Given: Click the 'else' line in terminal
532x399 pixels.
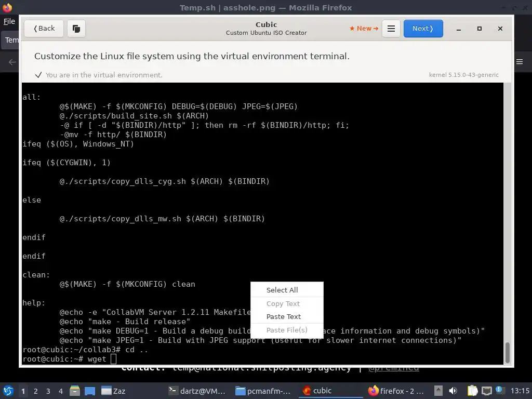Looking at the screenshot, I should tap(32, 200).
